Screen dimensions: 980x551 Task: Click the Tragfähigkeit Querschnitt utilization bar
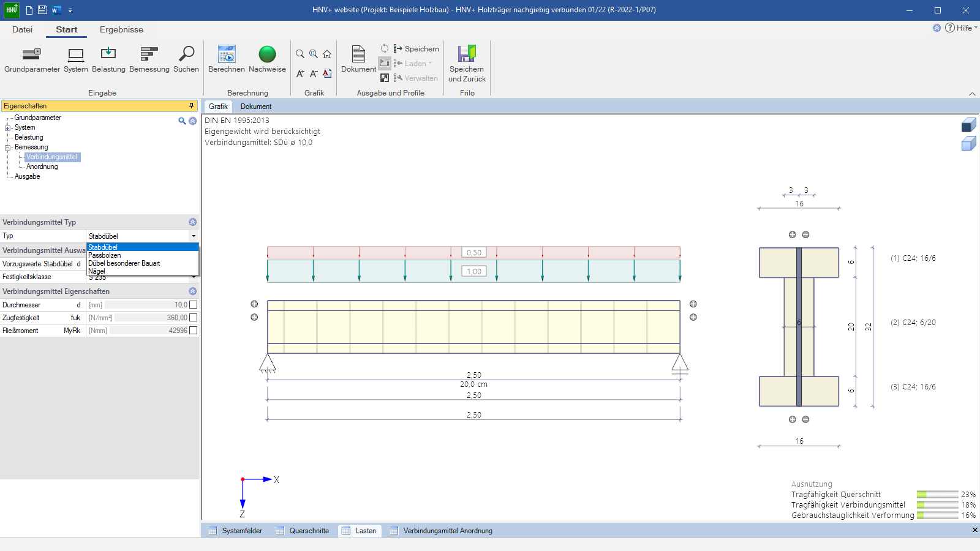click(x=938, y=494)
